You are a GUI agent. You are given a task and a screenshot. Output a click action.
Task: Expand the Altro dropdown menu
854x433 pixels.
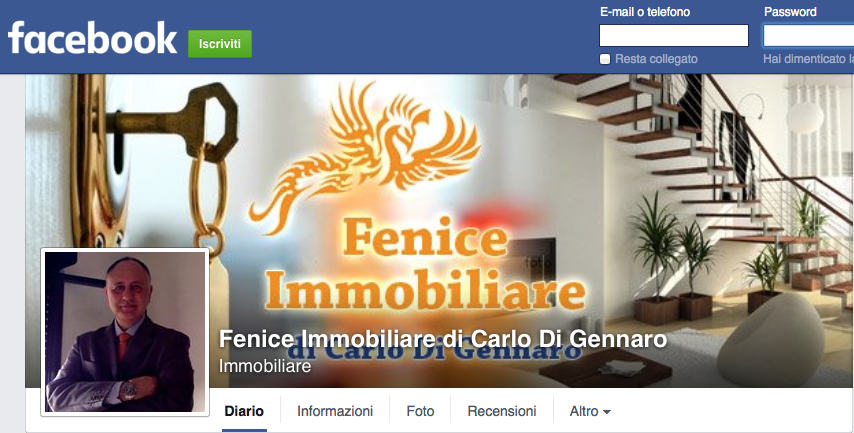pyautogui.click(x=590, y=411)
